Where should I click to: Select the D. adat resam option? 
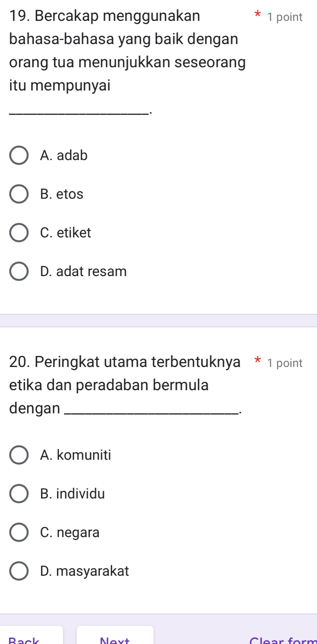pyautogui.click(x=19, y=271)
